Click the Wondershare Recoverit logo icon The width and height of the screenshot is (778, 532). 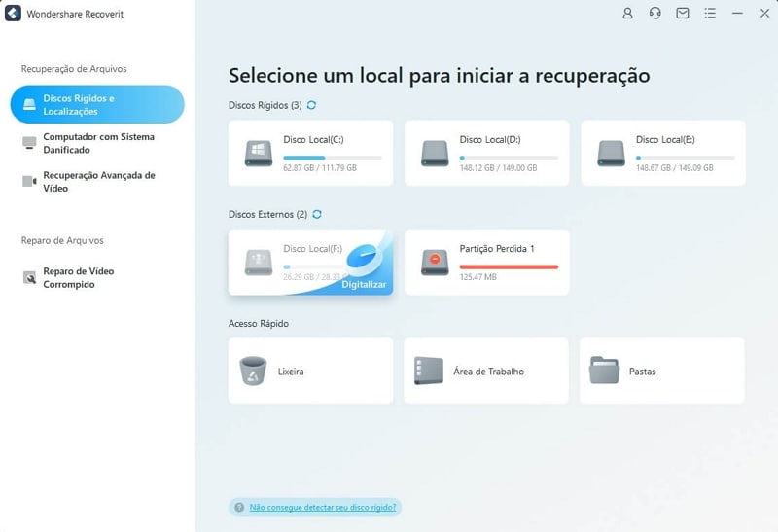pyautogui.click(x=13, y=14)
